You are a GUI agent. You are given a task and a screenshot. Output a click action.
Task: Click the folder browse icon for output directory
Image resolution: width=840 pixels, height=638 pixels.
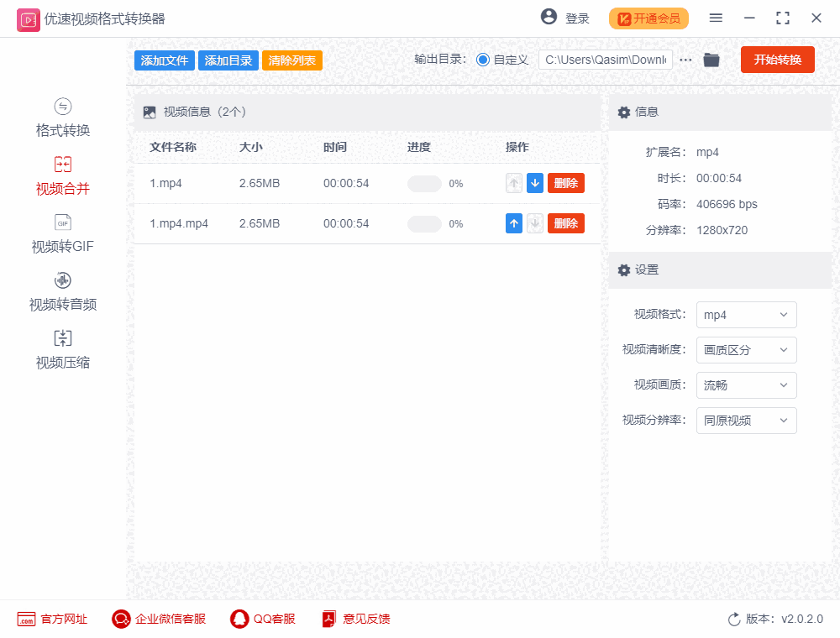point(711,60)
